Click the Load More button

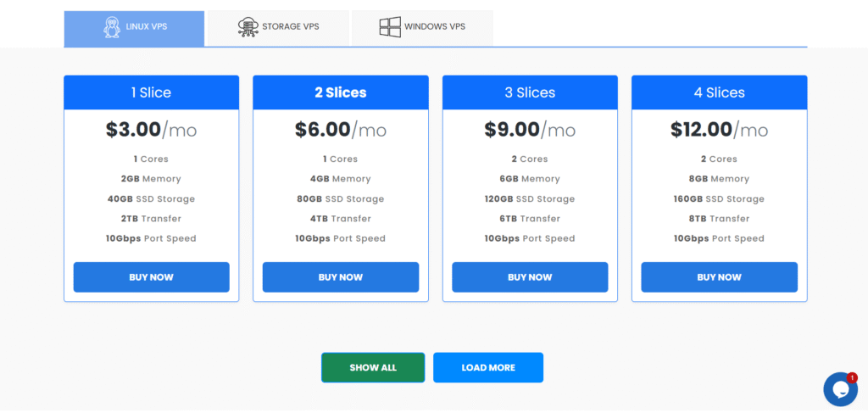(488, 368)
